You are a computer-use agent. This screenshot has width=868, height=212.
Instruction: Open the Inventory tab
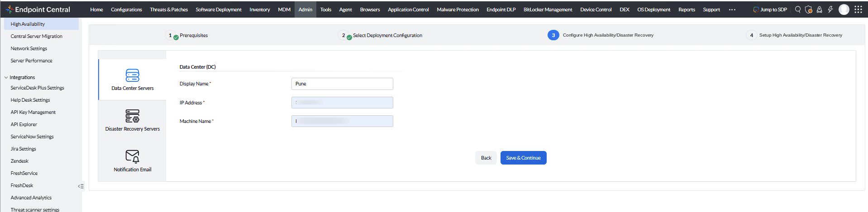(260, 9)
